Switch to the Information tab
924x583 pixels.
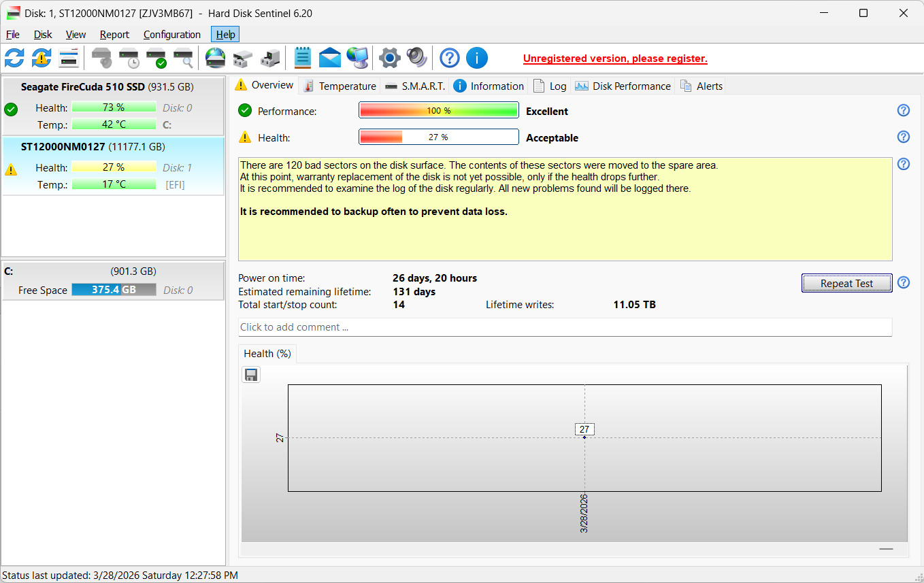[489, 86]
